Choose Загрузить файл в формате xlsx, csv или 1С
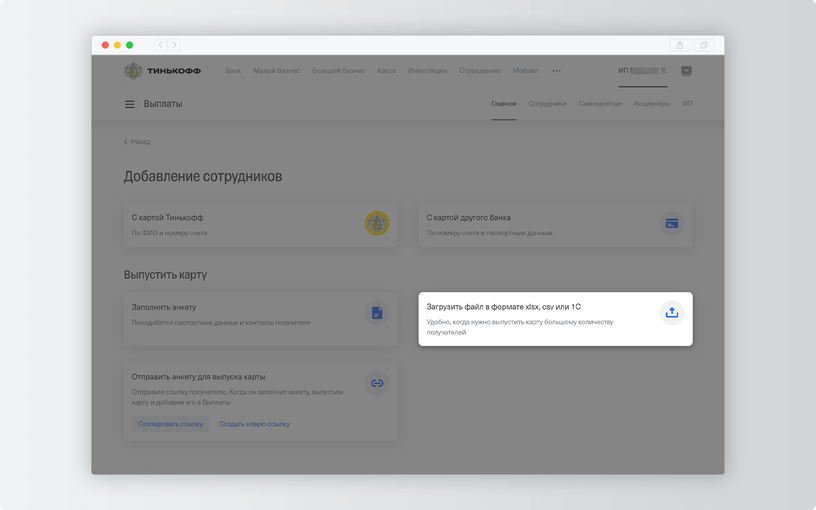This screenshot has width=816, height=510. 555,319
